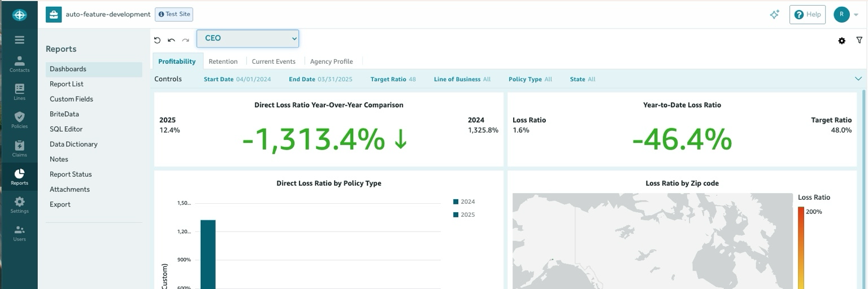This screenshot has width=868, height=289.
Task: Expand the Controls panel chevron
Action: [858, 79]
